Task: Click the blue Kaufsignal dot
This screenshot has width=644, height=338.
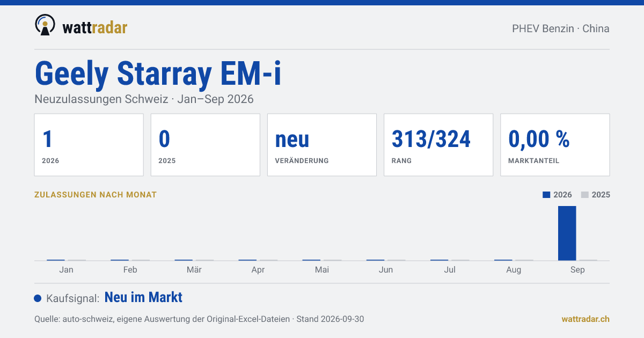Action: [x=38, y=298]
